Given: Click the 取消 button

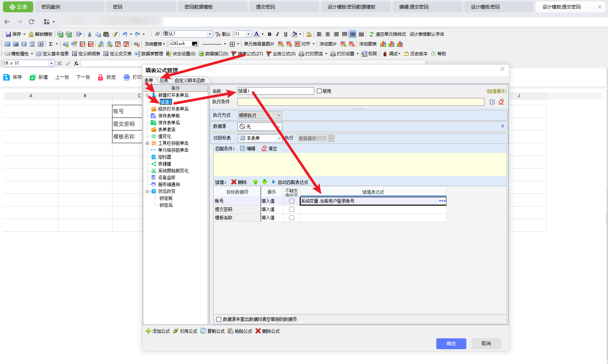Looking at the screenshot, I should tap(486, 343).
